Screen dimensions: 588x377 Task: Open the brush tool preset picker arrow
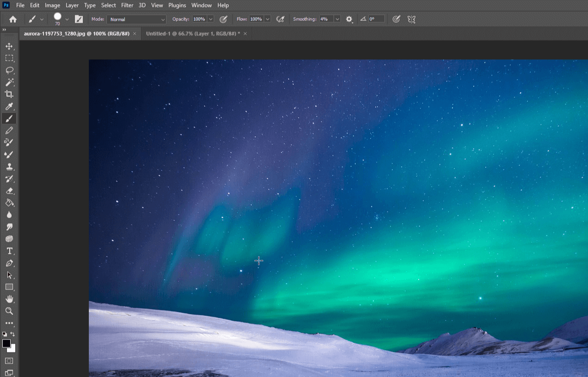tap(42, 19)
